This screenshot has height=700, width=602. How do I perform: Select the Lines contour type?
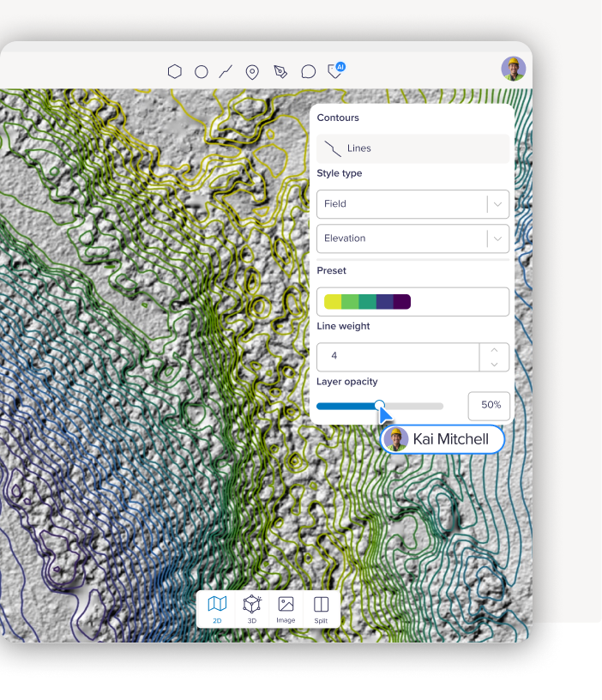click(412, 148)
